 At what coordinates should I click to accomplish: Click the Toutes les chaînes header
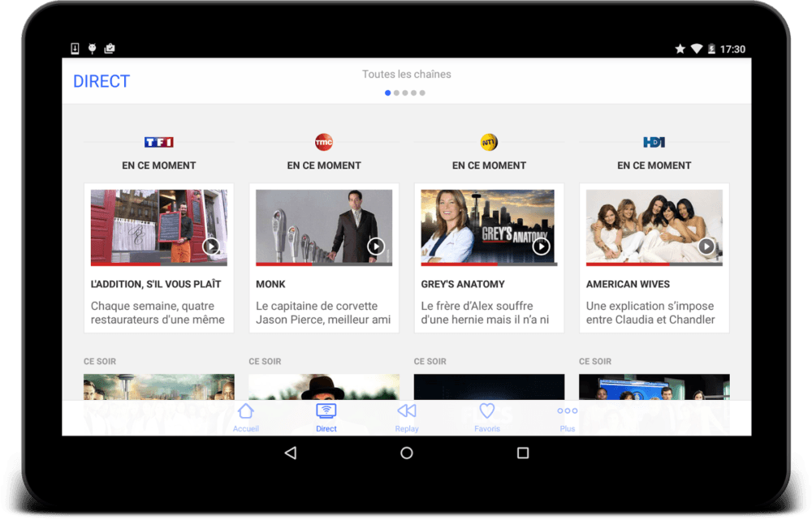point(406,75)
